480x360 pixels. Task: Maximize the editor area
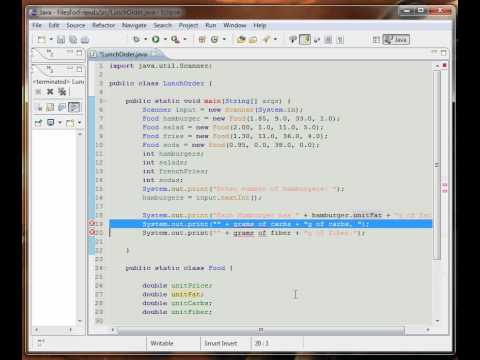pos(443,52)
